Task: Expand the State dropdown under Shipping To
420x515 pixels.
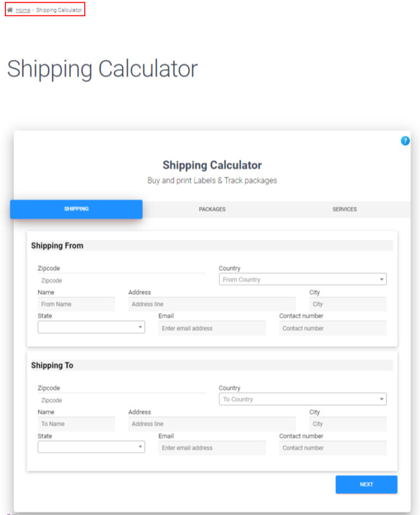Action: tap(91, 447)
